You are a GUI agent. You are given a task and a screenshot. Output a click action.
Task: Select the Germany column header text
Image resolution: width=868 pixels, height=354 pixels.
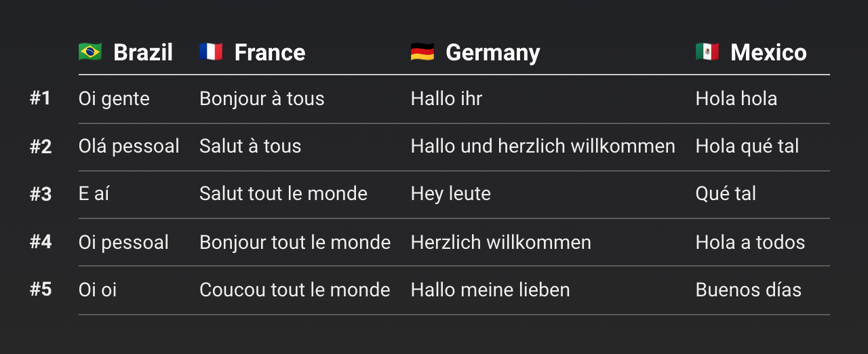tap(492, 52)
